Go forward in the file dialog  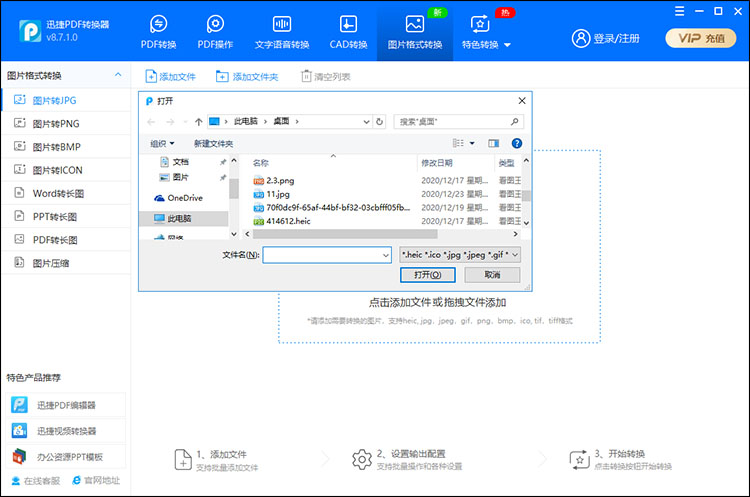[x=170, y=122]
